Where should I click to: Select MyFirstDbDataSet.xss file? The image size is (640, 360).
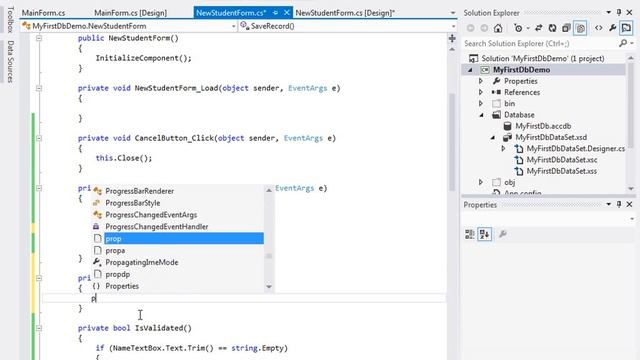[x=562, y=171]
